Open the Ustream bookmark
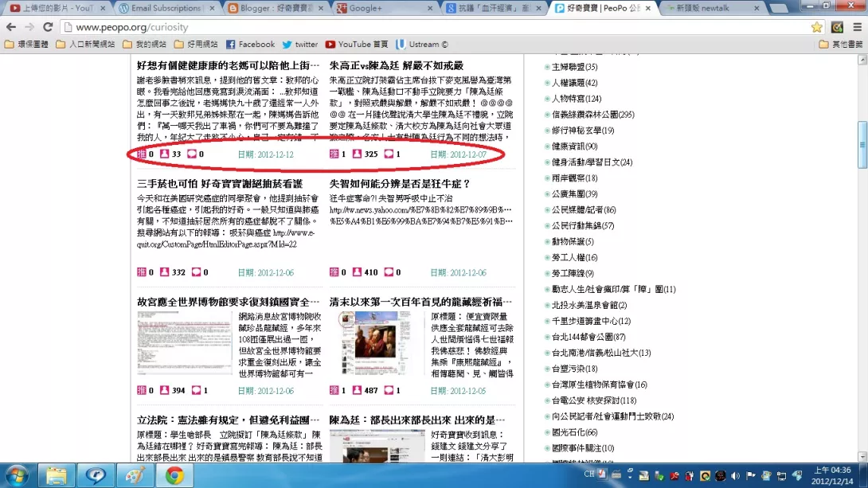 pyautogui.click(x=422, y=45)
